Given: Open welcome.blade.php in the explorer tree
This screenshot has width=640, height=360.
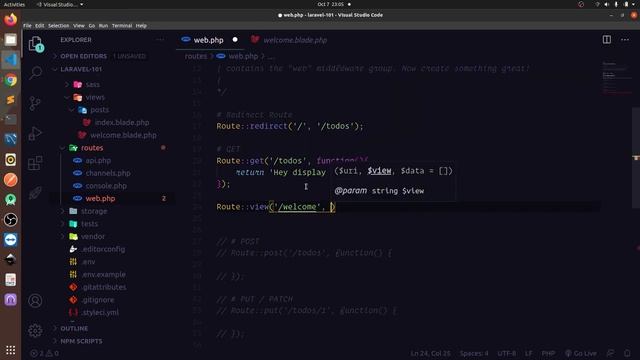Looking at the screenshot, I should point(123,135).
